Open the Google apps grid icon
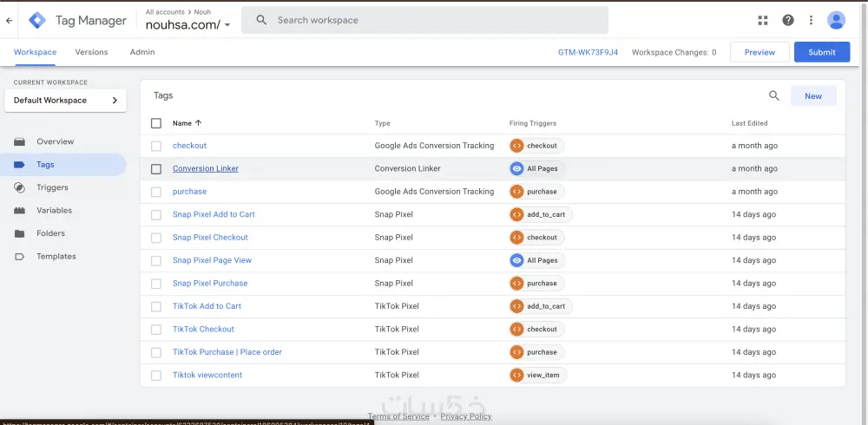 pos(763,20)
